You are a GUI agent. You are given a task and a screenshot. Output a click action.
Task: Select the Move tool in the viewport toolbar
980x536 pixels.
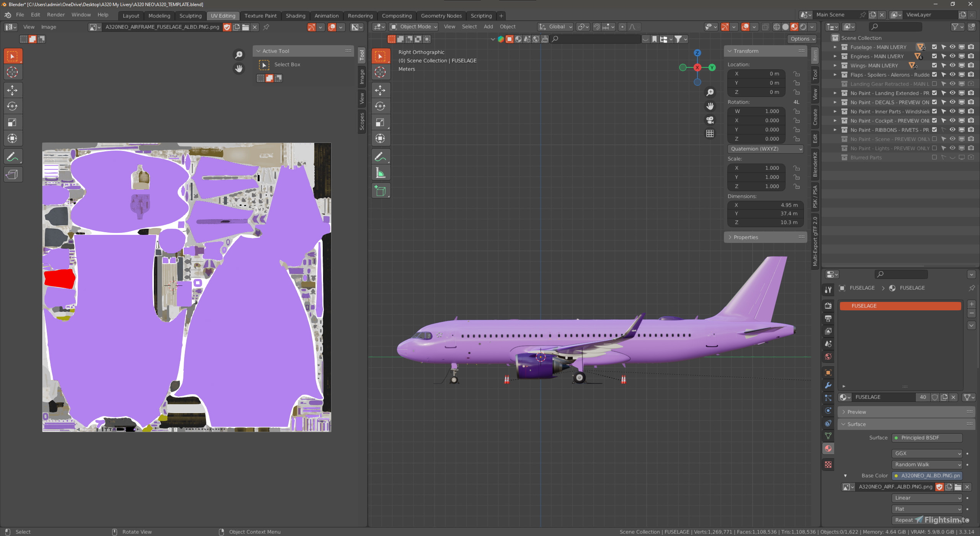coord(381,90)
